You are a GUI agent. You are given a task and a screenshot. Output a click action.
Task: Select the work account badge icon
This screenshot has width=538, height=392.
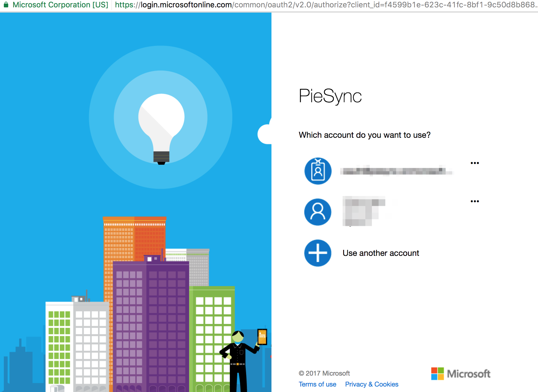coord(318,171)
